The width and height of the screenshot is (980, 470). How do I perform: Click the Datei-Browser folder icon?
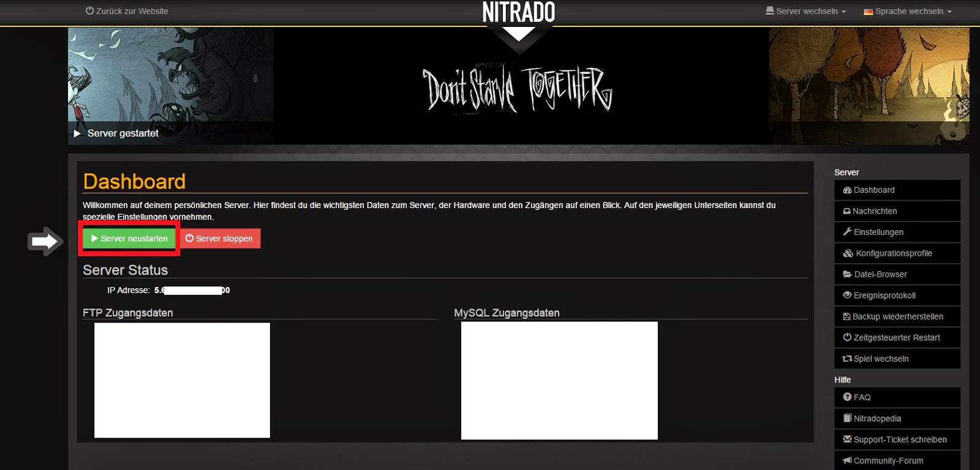coord(847,274)
